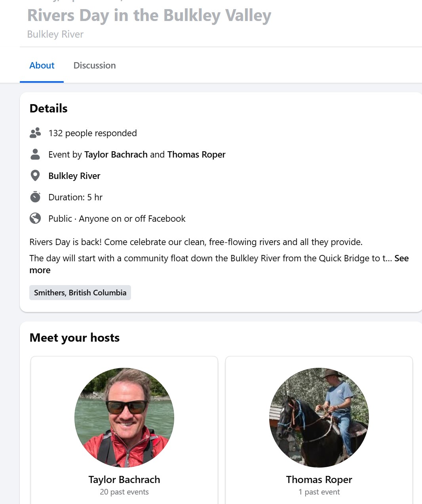Open Taylor Bachrach link in event details
Image resolution: width=422 pixels, height=504 pixels.
116,154
